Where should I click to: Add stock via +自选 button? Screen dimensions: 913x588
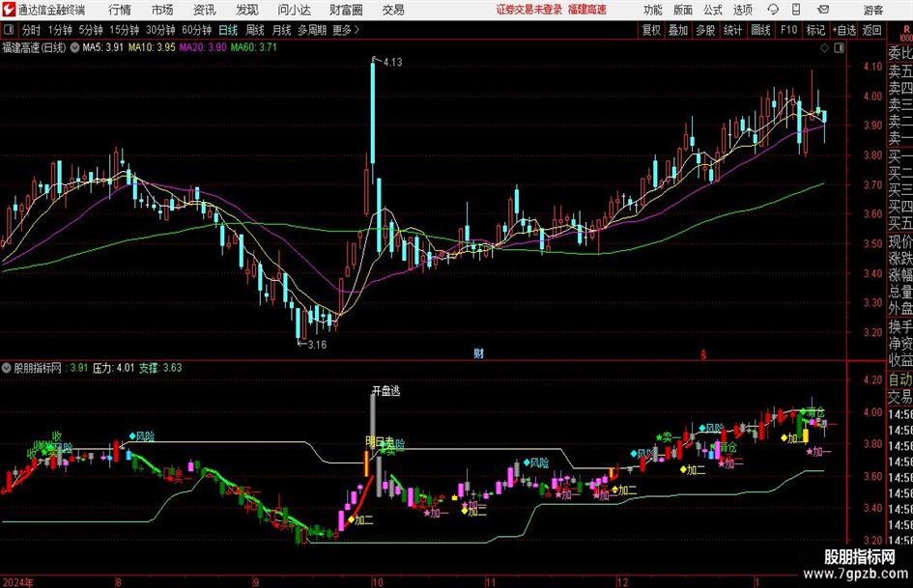pyautogui.click(x=844, y=30)
